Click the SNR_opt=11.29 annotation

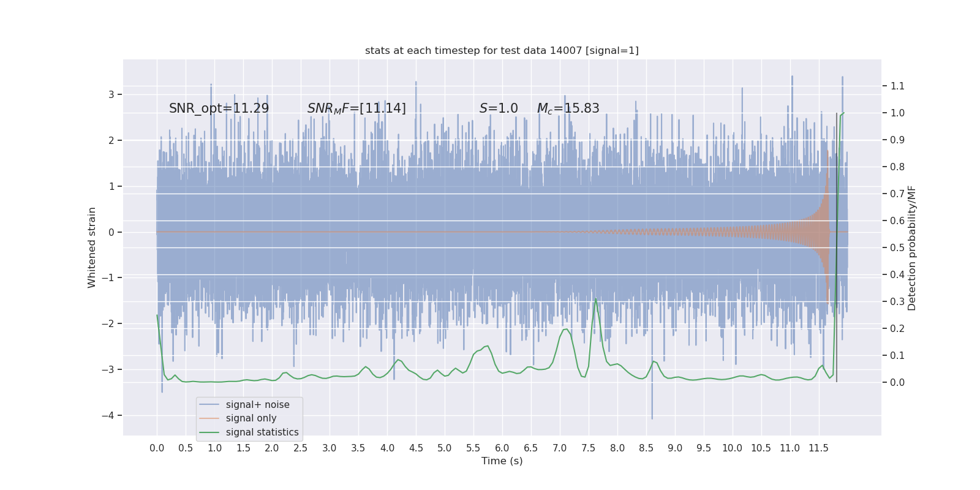[x=219, y=108]
